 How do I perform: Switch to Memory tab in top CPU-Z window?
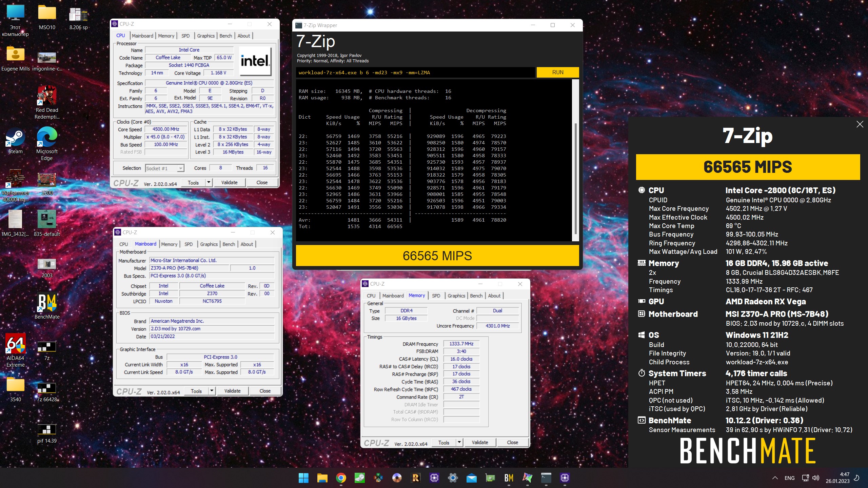(166, 36)
